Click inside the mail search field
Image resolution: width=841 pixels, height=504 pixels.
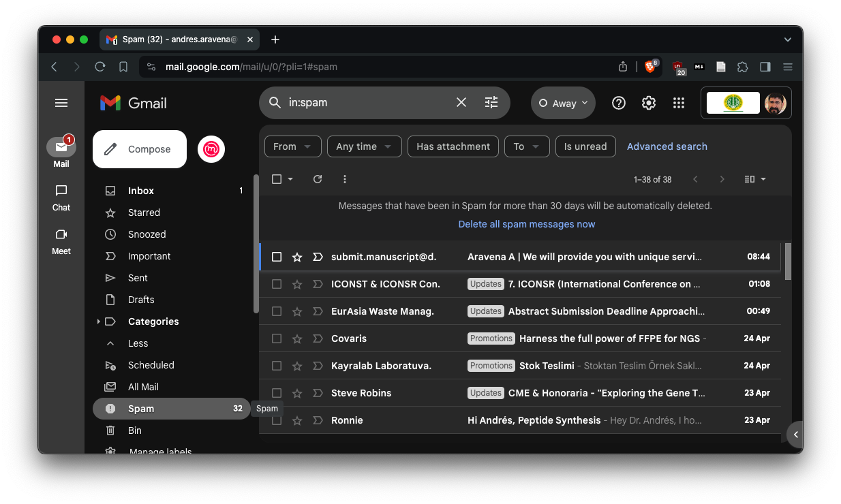coord(368,103)
